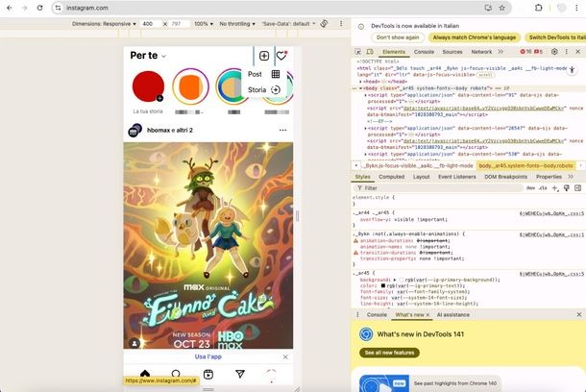Open Instagram direct messages paper plane icon
The width and height of the screenshot is (586, 392).
240,374
